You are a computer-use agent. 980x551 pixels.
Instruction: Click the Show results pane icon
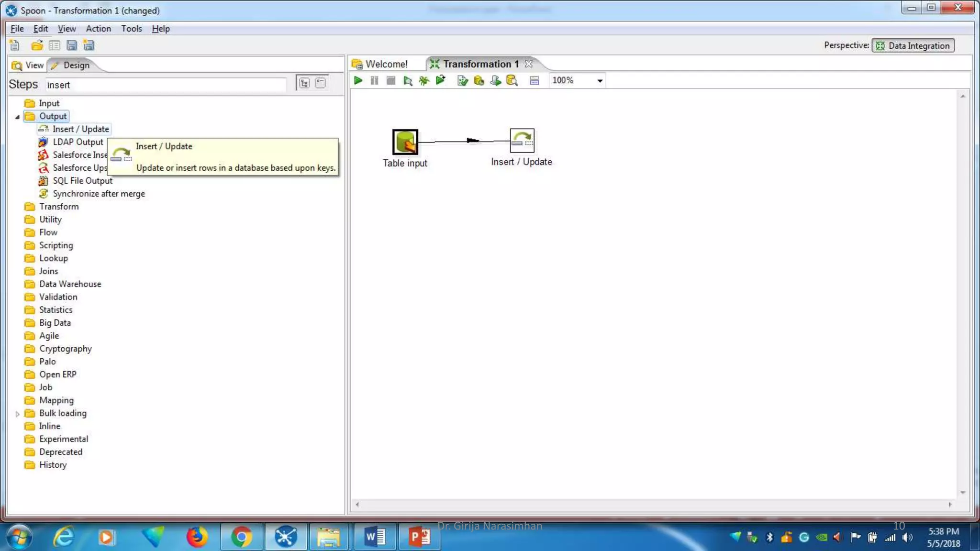(x=535, y=80)
